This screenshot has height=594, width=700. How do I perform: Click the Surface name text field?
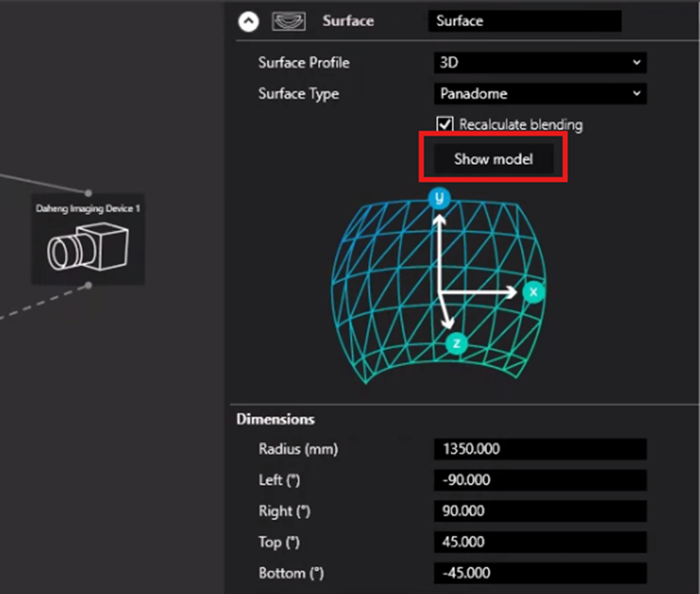524,21
